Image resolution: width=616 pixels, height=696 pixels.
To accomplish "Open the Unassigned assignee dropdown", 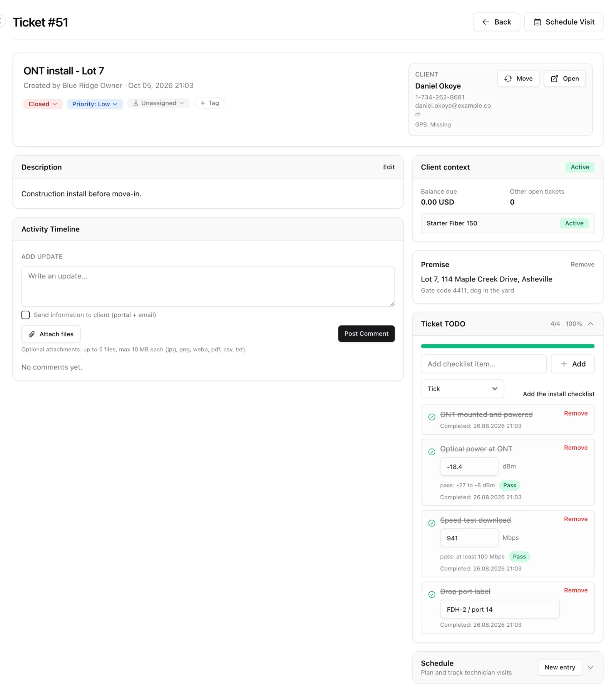I will pos(158,103).
